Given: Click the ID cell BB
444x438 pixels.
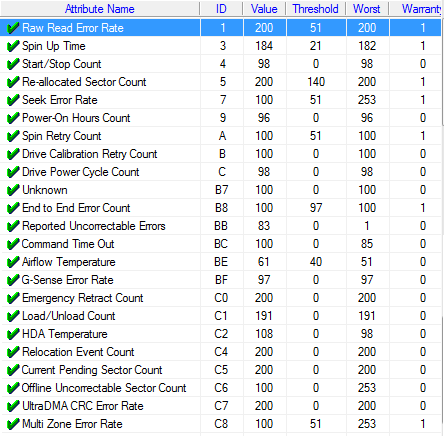Looking at the screenshot, I should pos(221,226).
